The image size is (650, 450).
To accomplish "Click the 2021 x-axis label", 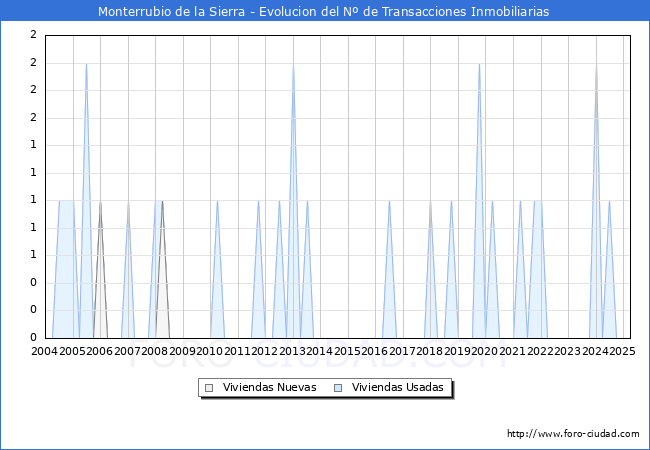I will coord(512,351).
